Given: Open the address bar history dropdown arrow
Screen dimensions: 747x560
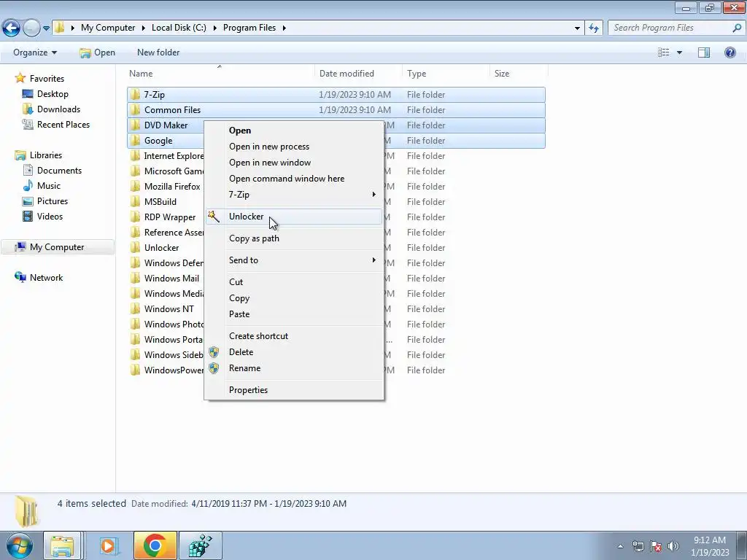Looking at the screenshot, I should pyautogui.click(x=578, y=28).
